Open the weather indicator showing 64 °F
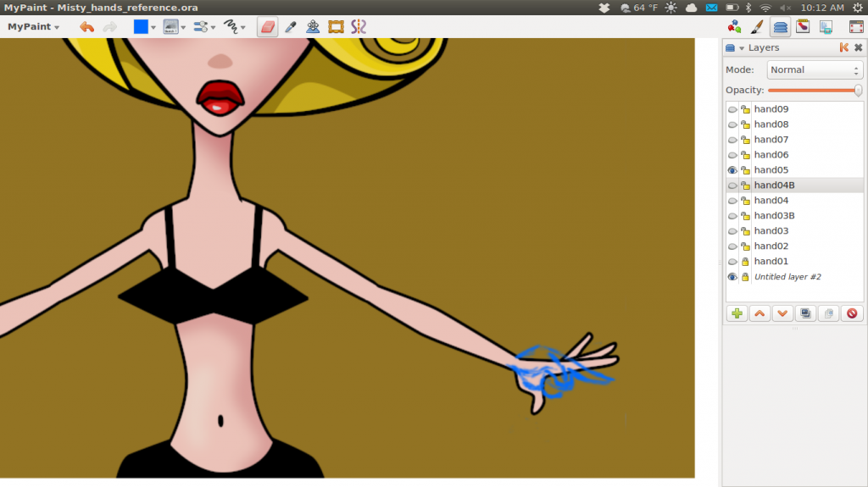Image resolution: width=868 pixels, height=487 pixels. [x=639, y=8]
